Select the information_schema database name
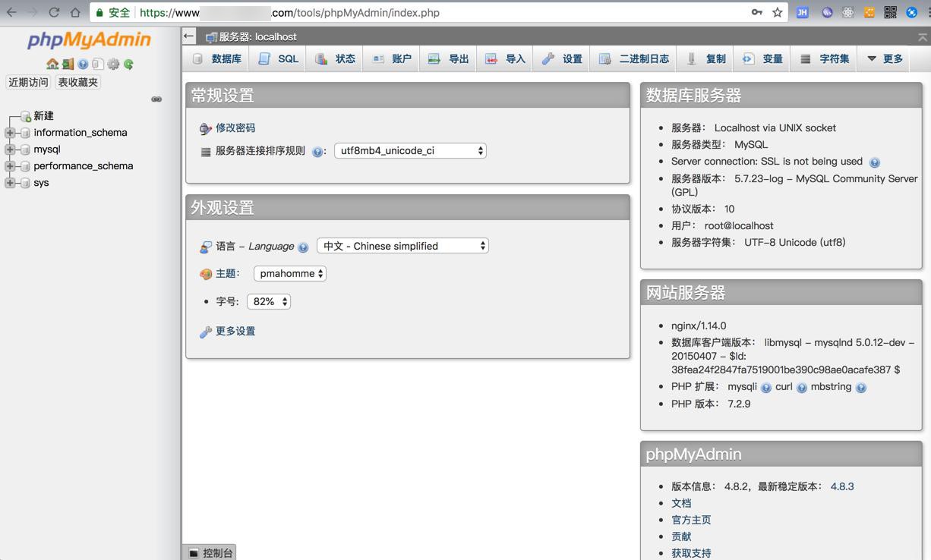 (80, 133)
